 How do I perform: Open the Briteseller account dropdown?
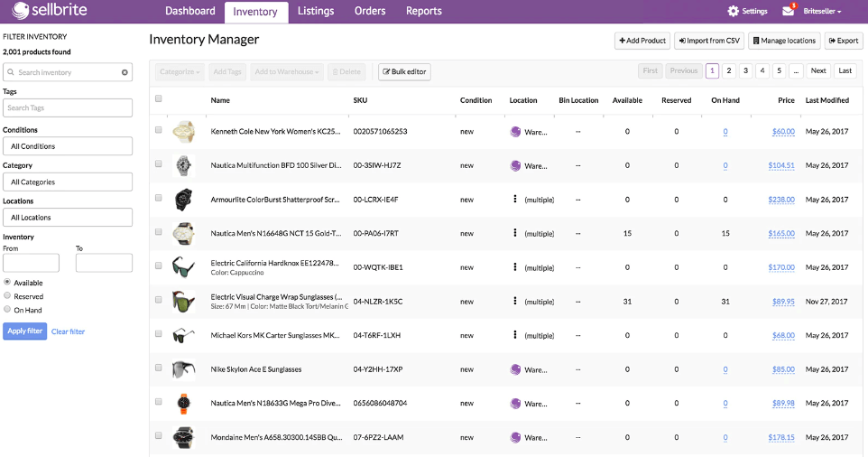pyautogui.click(x=822, y=11)
